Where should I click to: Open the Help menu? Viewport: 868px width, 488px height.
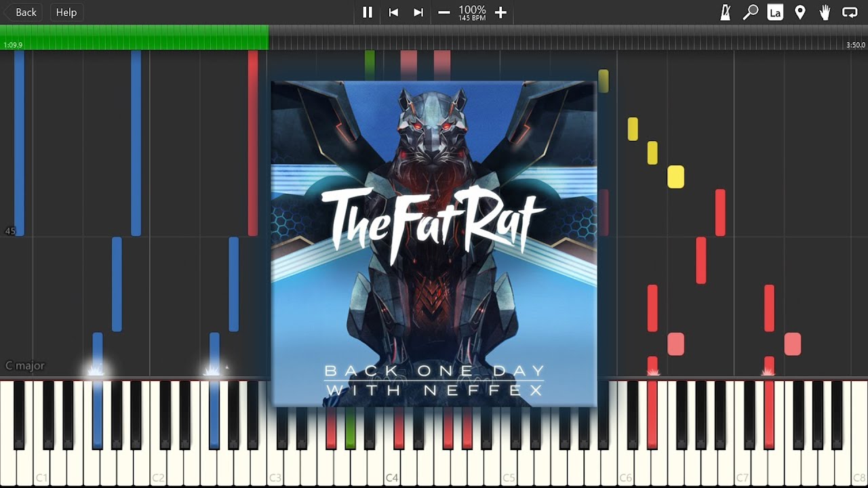(x=66, y=12)
